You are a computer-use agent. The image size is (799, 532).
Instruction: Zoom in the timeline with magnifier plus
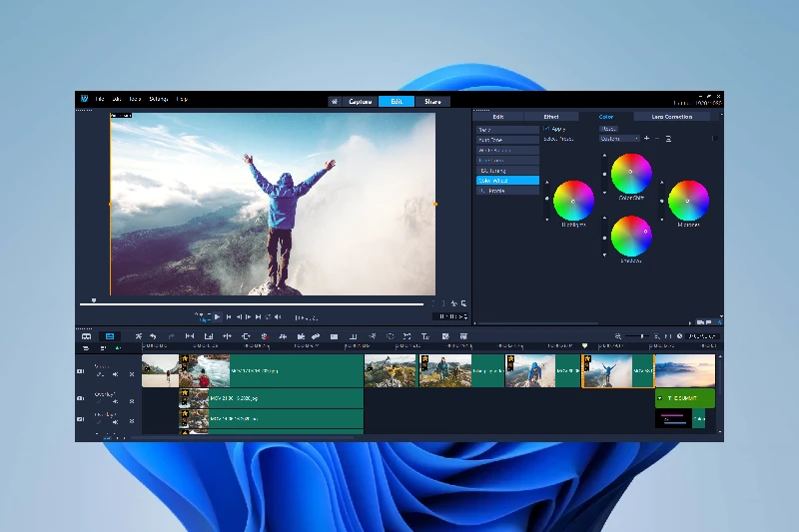pyautogui.click(x=656, y=336)
